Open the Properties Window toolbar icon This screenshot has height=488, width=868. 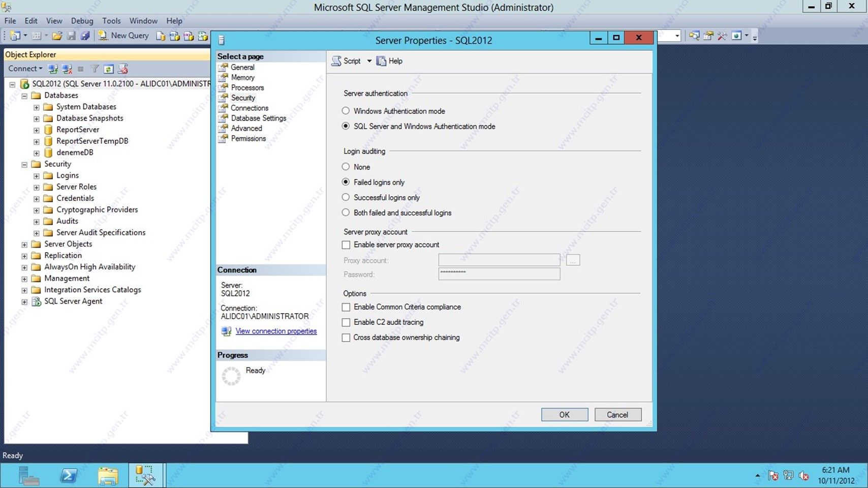coord(708,36)
